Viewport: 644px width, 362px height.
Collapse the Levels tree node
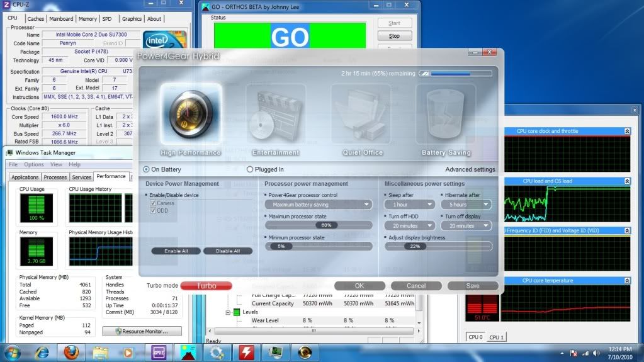click(228, 312)
